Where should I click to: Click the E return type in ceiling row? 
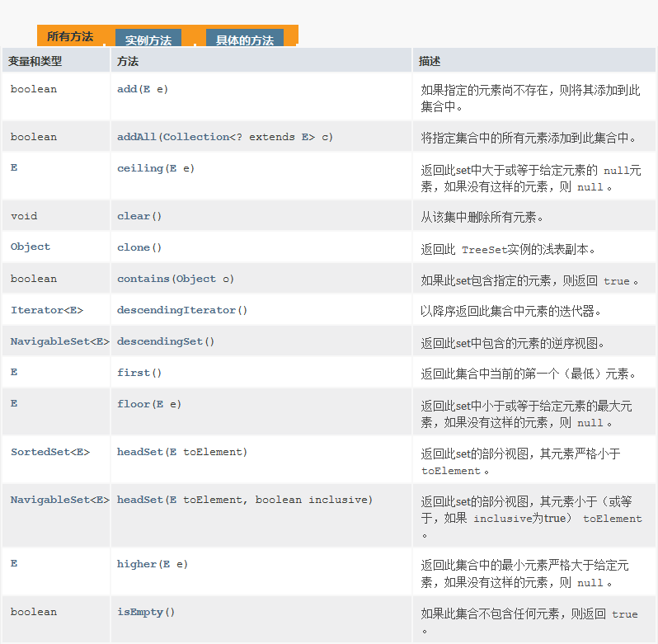pos(14,167)
